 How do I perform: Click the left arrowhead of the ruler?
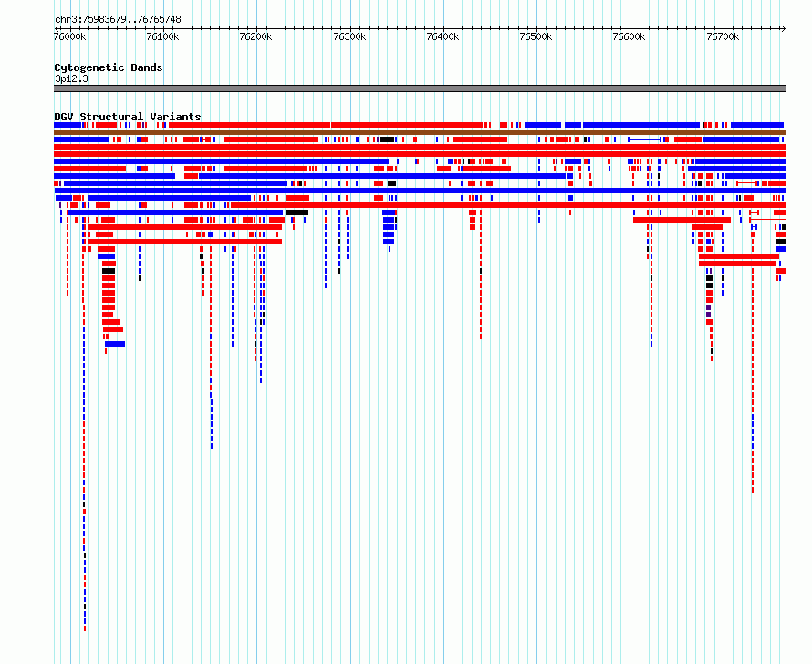[x=57, y=28]
